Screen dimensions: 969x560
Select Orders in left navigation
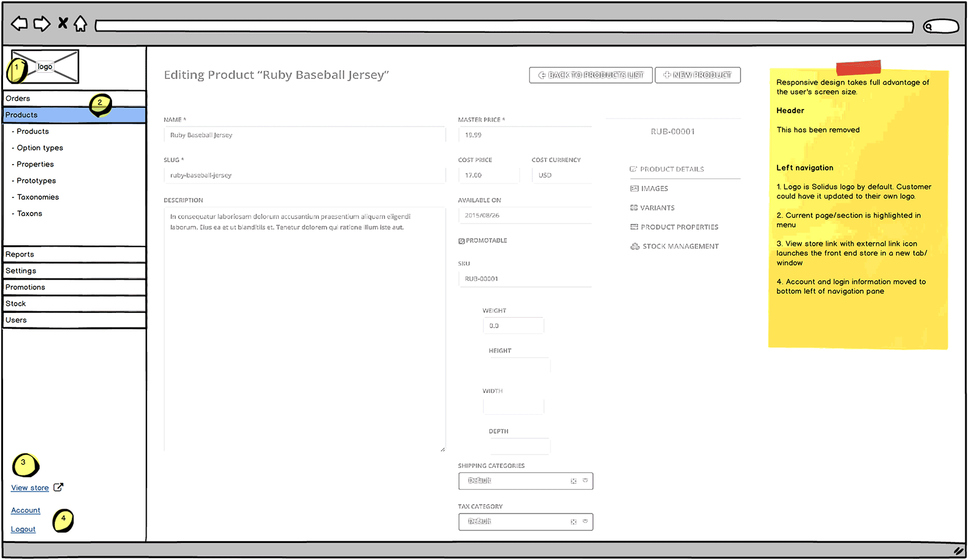18,98
